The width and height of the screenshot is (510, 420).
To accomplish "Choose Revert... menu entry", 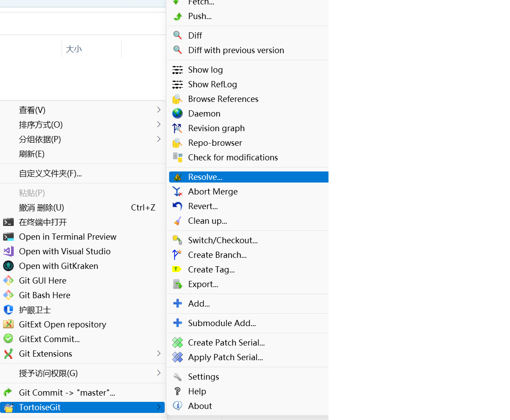I will click(x=249, y=206).
